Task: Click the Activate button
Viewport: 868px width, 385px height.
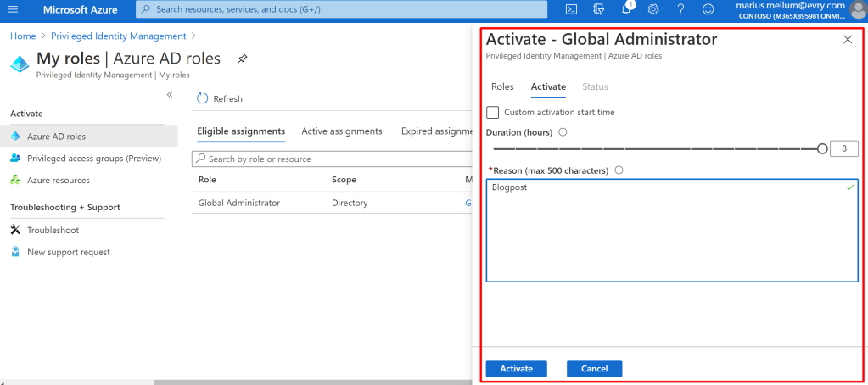Action: pos(516,369)
